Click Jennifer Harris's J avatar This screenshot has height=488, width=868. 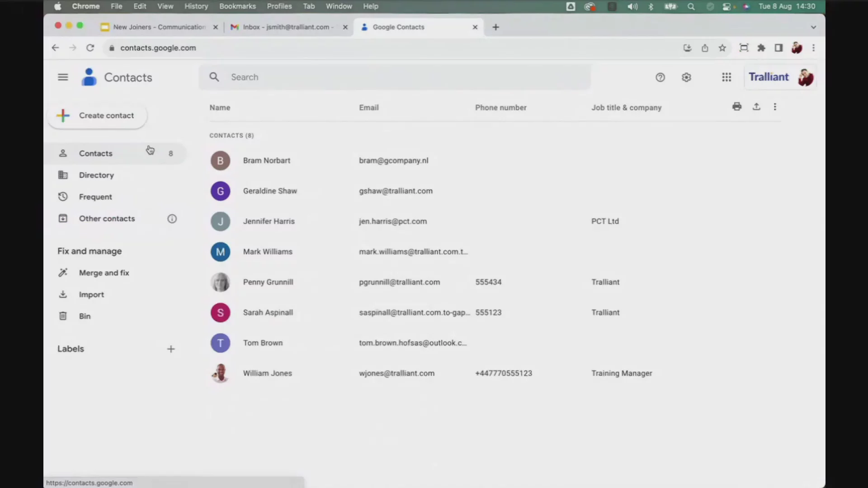tap(220, 221)
